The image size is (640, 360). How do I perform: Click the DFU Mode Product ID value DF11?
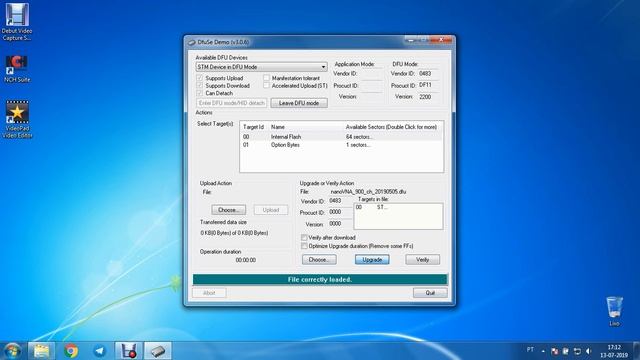tap(425, 85)
